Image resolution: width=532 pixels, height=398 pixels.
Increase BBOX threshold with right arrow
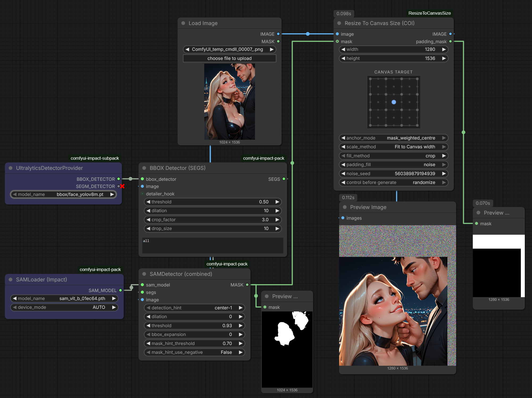coord(277,202)
